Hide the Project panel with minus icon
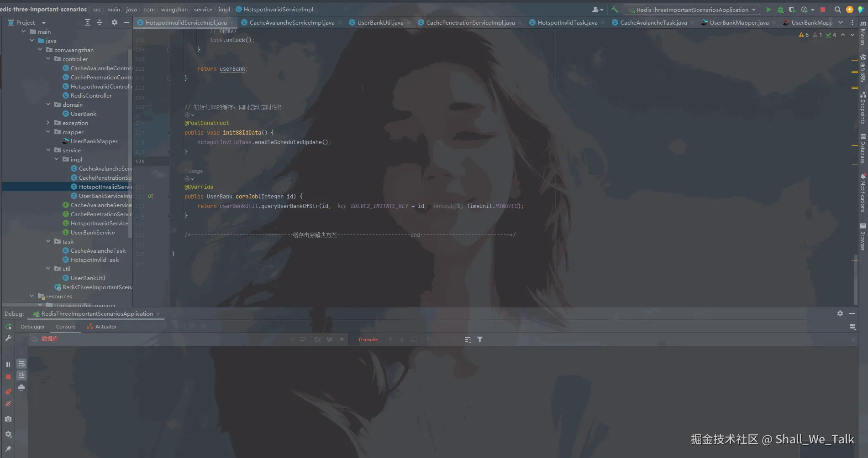 pyautogui.click(x=126, y=22)
